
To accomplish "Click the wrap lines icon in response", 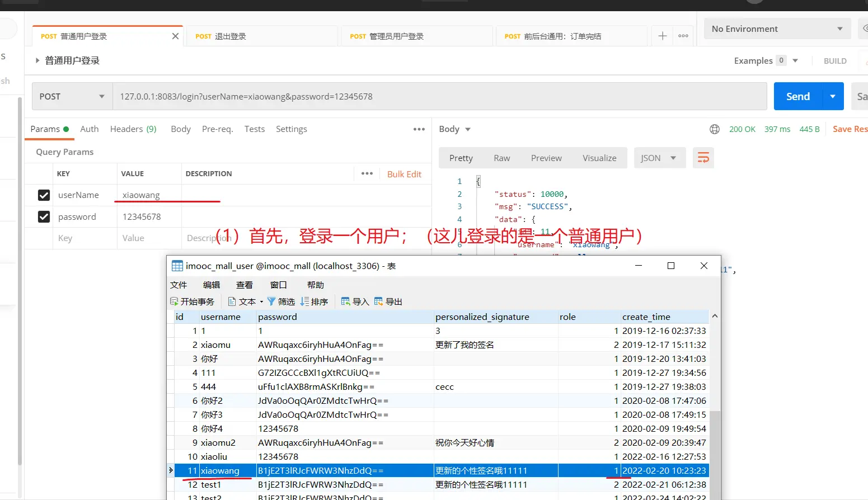I will tap(703, 158).
